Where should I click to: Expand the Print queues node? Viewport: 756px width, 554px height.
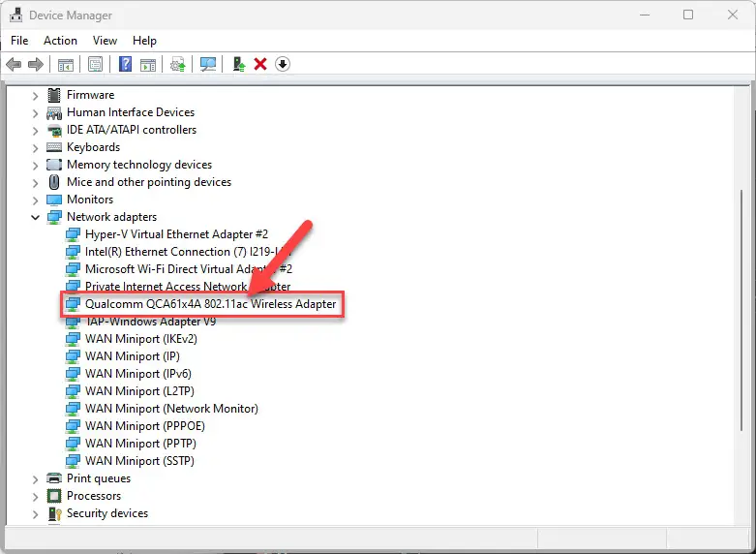35,478
